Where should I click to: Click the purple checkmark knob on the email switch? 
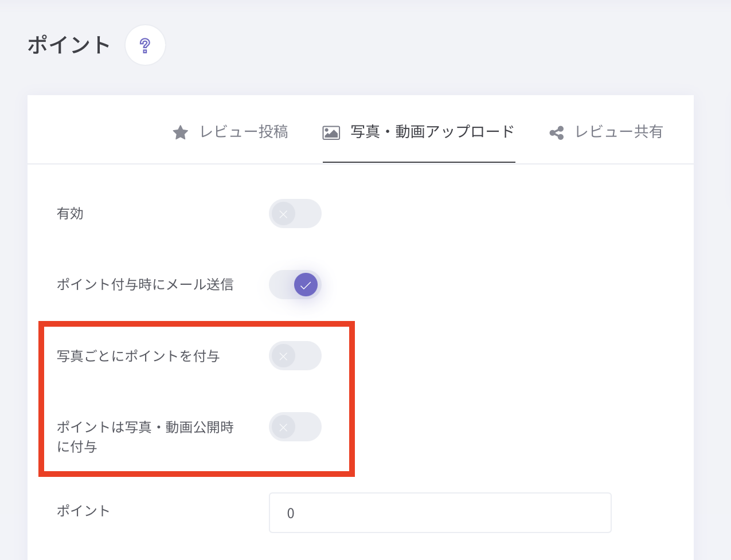306,285
